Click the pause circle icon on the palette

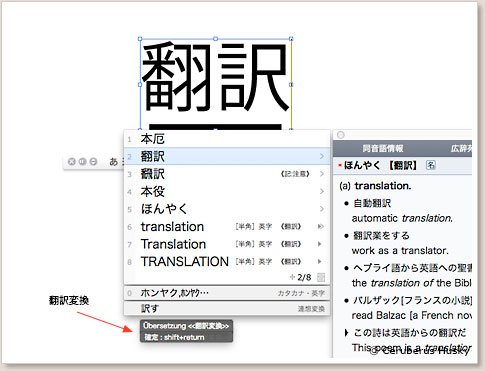[x=82, y=162]
